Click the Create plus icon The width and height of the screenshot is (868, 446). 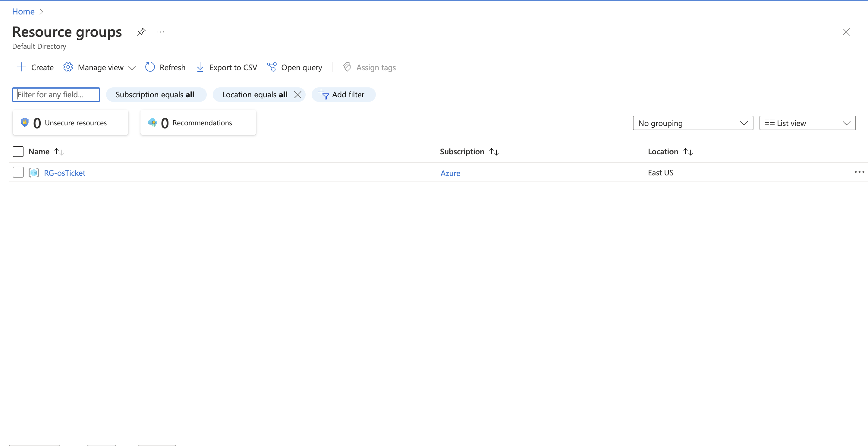(x=22, y=68)
